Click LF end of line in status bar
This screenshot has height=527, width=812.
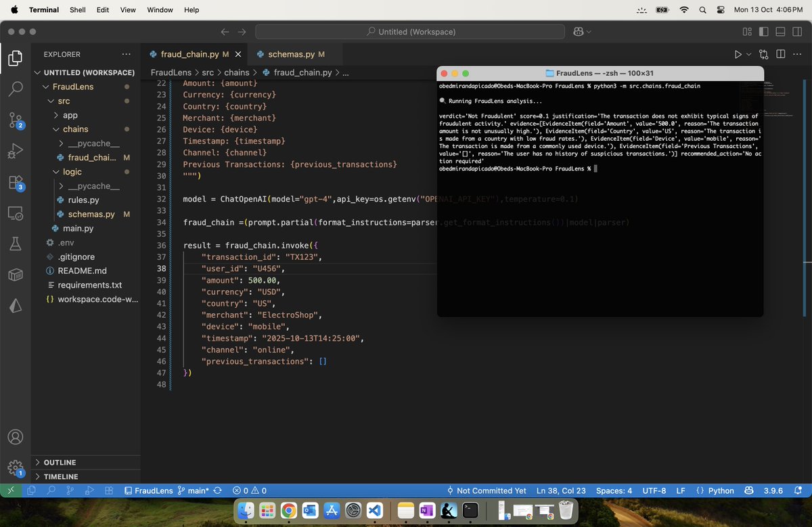(x=681, y=490)
